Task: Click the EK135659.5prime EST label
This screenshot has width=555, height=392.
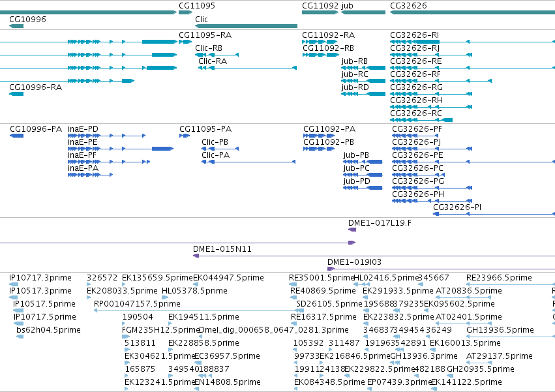Action: click(157, 278)
